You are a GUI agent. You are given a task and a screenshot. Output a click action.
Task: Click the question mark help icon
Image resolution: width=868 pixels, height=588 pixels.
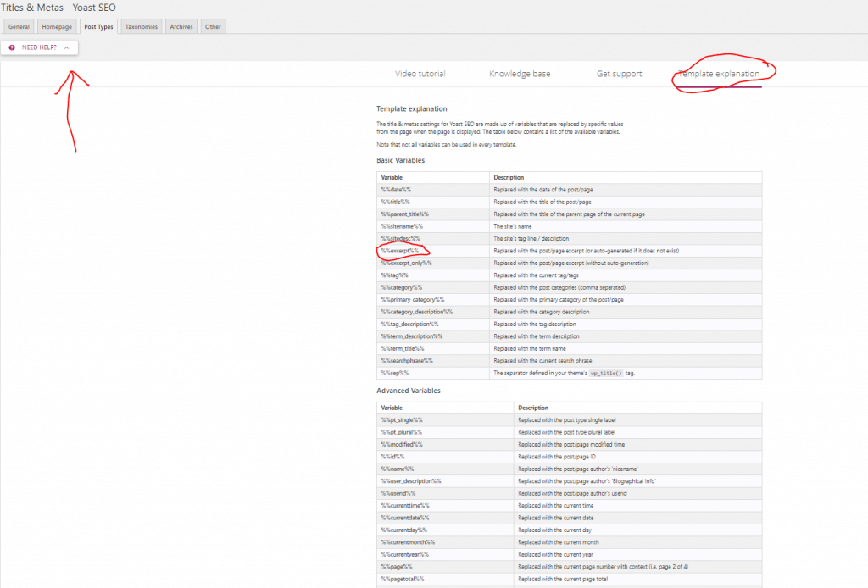coord(12,47)
